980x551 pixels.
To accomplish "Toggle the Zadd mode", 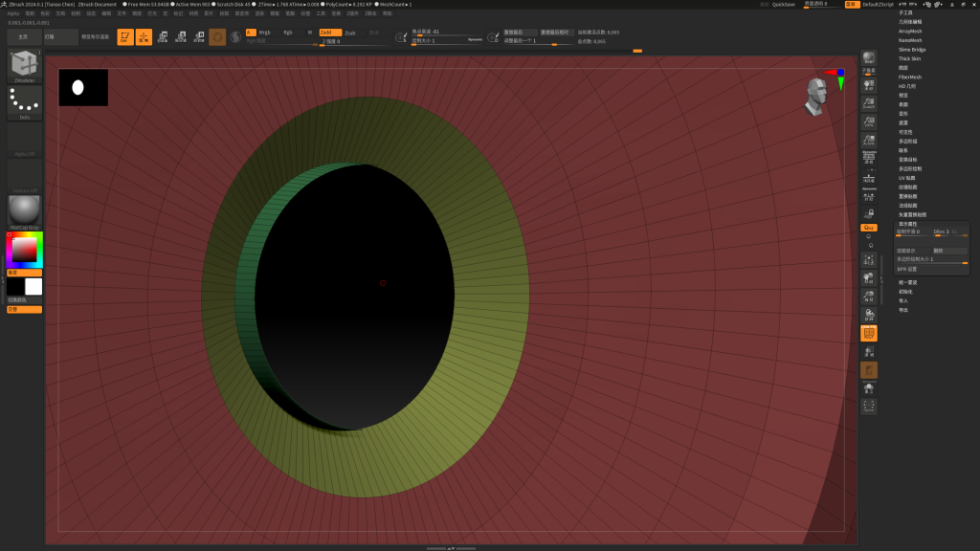I will click(x=329, y=33).
